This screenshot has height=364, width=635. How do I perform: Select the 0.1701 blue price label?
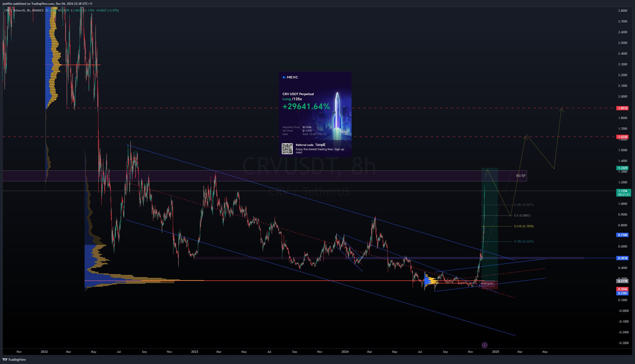pyautogui.click(x=623, y=293)
